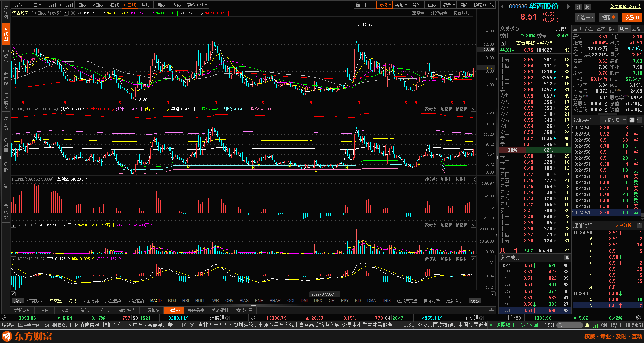Toggle 指标 indicator bar button
Viewport: 644px width, 343px height.
pos(18,301)
